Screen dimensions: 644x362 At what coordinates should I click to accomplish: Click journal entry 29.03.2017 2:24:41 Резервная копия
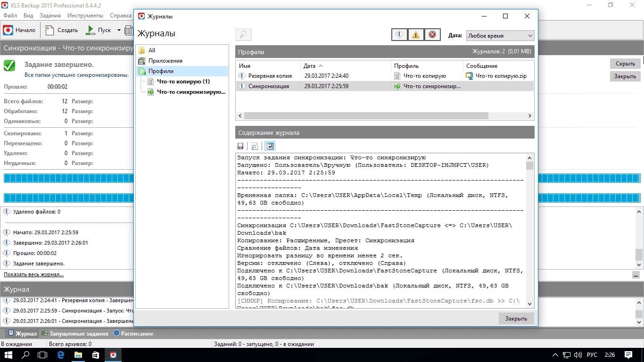pyautogui.click(x=68, y=300)
